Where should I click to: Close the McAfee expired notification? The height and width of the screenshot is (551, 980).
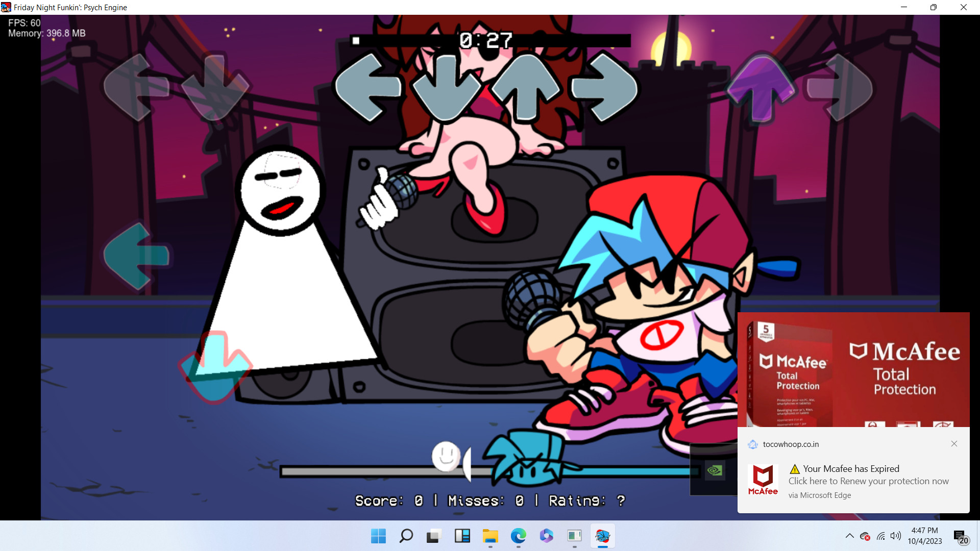point(954,444)
